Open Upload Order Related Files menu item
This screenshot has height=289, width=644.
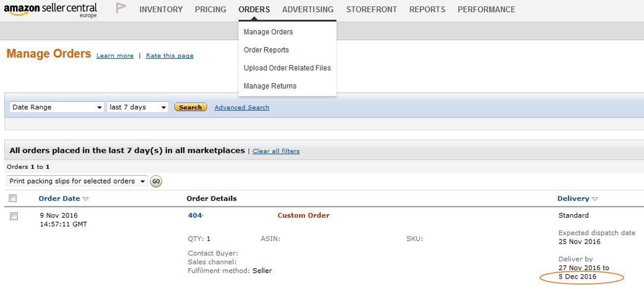(x=287, y=68)
